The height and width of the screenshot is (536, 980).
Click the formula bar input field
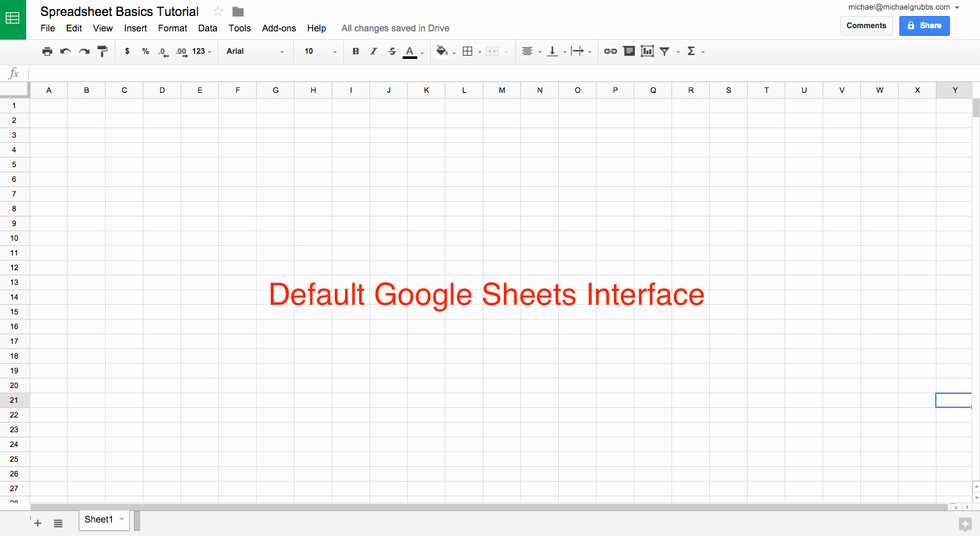(x=499, y=73)
